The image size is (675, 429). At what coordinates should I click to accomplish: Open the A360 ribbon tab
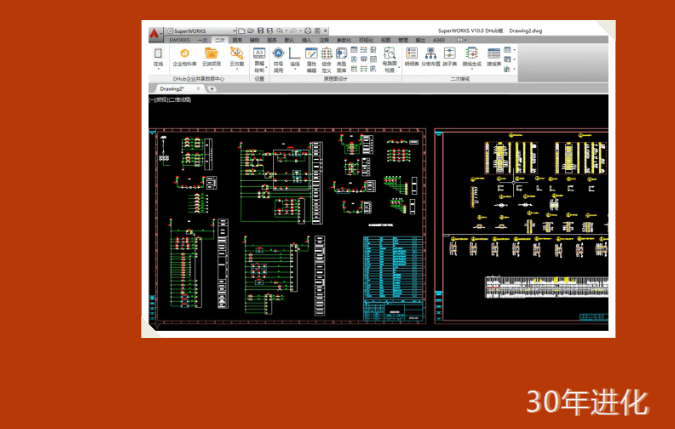[439, 40]
